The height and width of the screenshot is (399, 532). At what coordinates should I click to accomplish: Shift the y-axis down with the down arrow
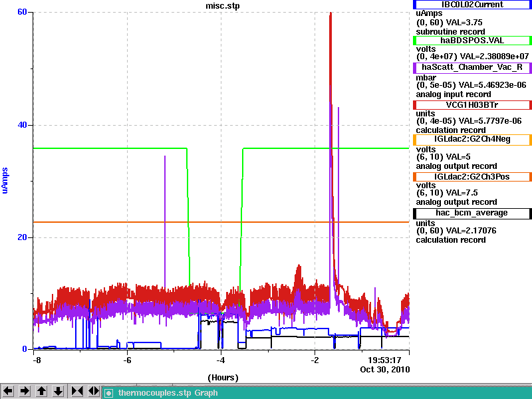(59, 391)
